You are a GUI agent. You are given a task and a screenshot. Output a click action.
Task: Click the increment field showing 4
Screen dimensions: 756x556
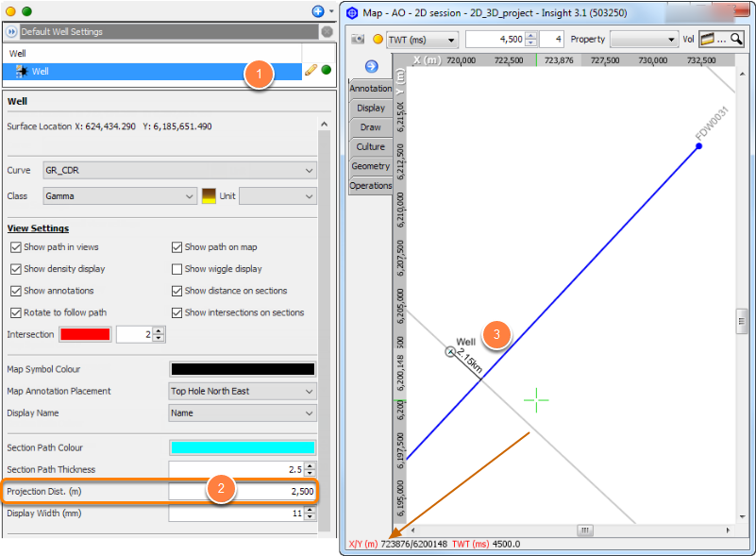551,40
